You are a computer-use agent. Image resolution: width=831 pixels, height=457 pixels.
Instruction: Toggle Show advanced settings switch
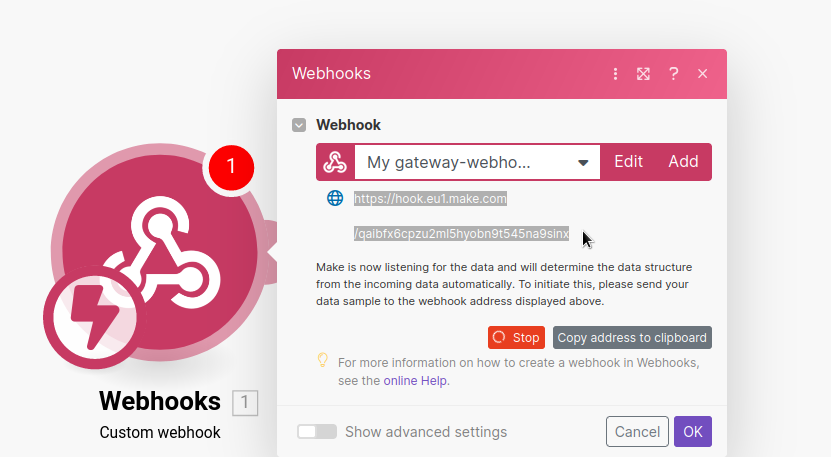coord(317,432)
